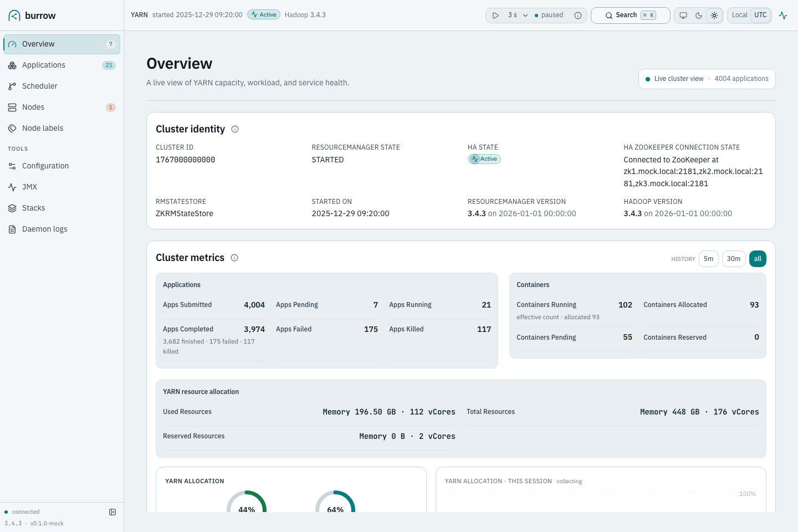Image resolution: width=798 pixels, height=532 pixels.
Task: Click the Active HA state badge
Action: tap(484, 159)
